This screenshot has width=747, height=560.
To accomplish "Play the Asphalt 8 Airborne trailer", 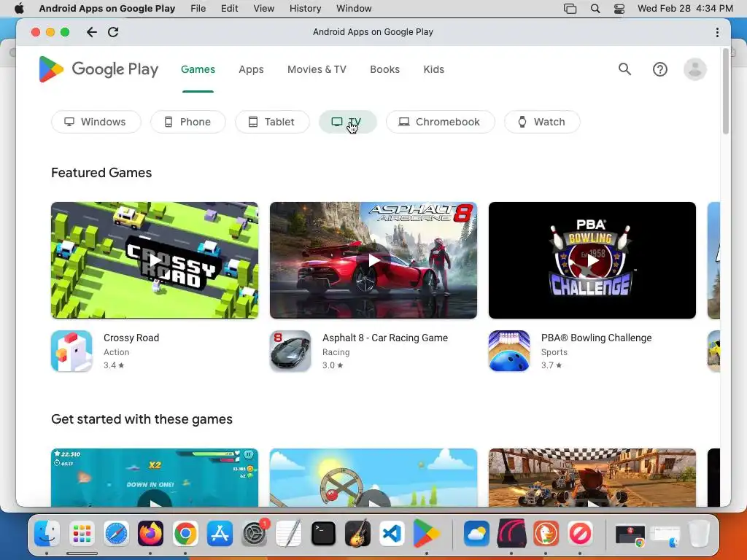I will pyautogui.click(x=373, y=260).
